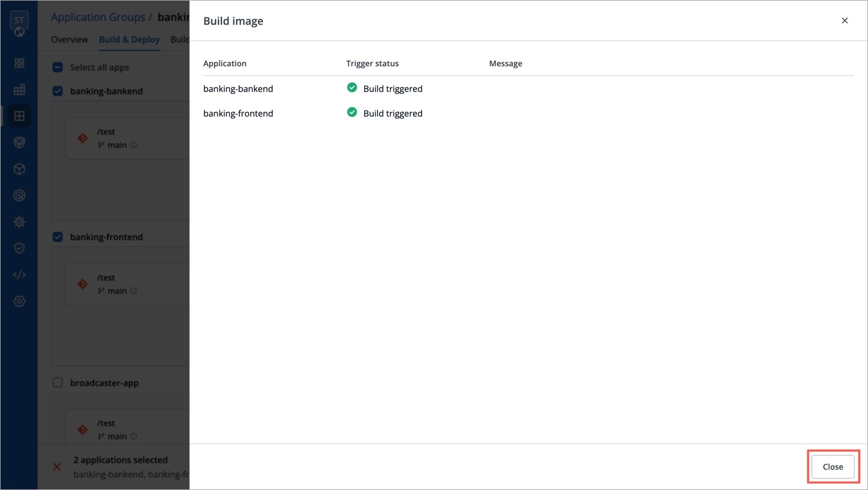Switch to the Build & Deploy tab

[x=129, y=40]
